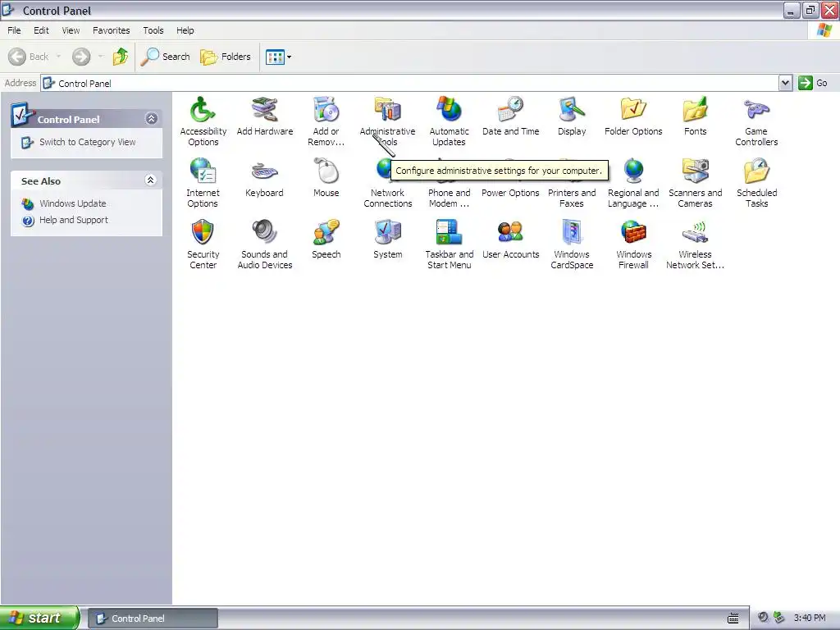Image resolution: width=840 pixels, height=630 pixels.
Task: Open the Edit menu
Action: coord(41,30)
